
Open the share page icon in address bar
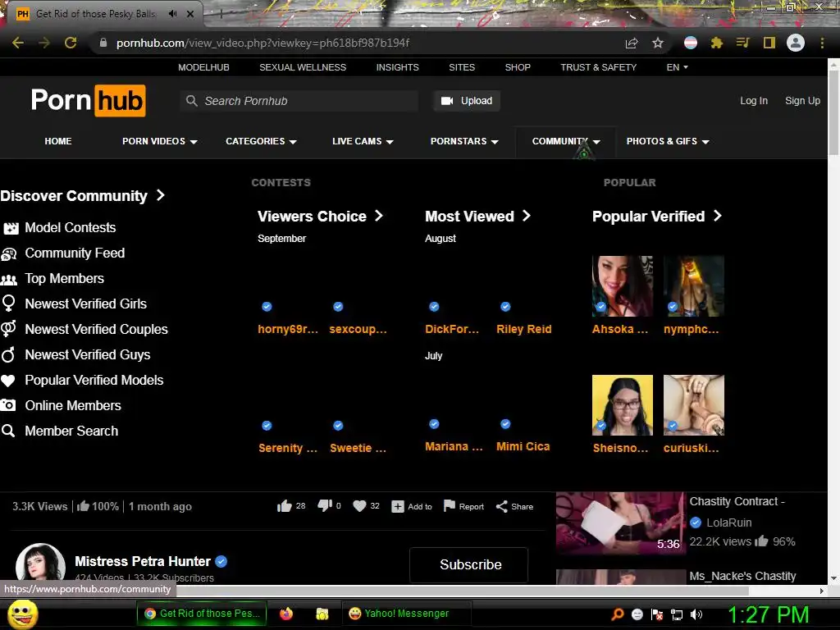click(632, 43)
